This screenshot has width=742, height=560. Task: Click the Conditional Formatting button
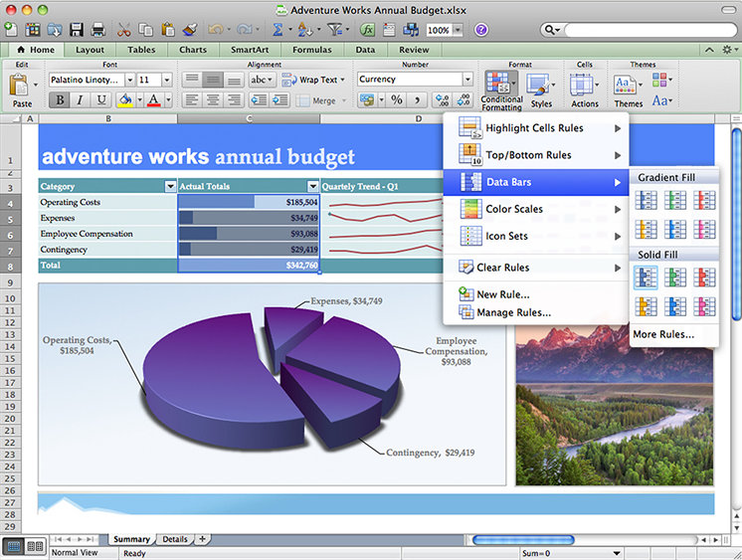tap(501, 92)
